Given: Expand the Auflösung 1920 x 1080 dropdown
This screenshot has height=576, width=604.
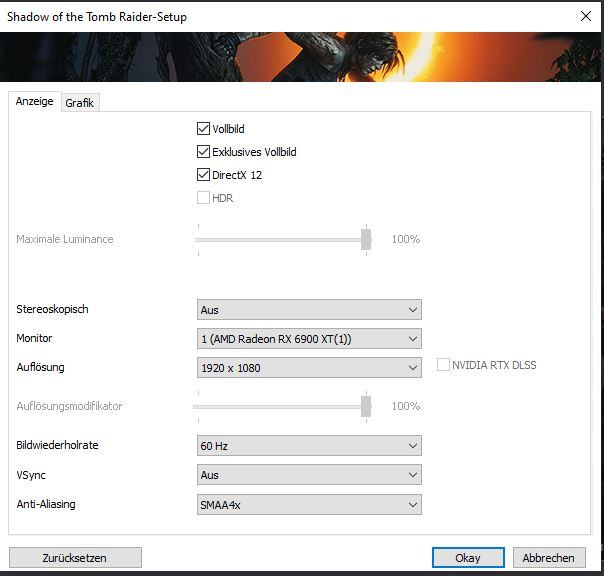Looking at the screenshot, I should 309,368.
